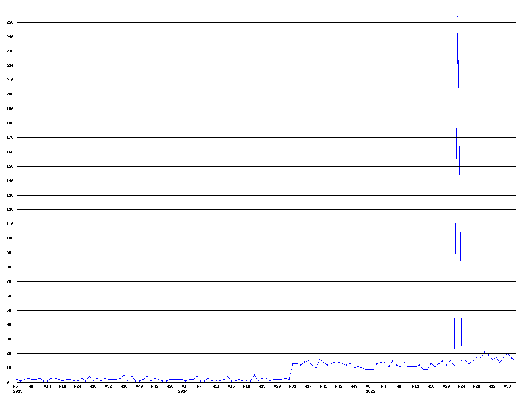Select the W1 week label
The height and width of the screenshot is (399, 532).
click(x=184, y=386)
